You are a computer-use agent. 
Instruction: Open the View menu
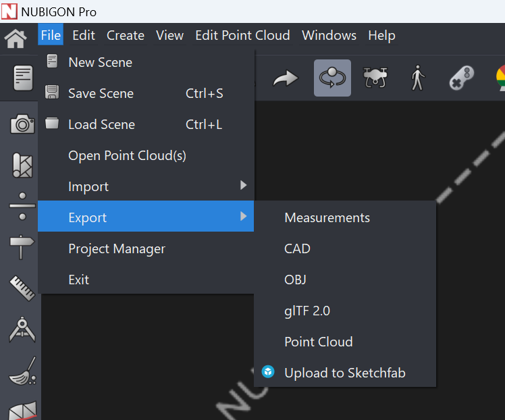(x=169, y=35)
